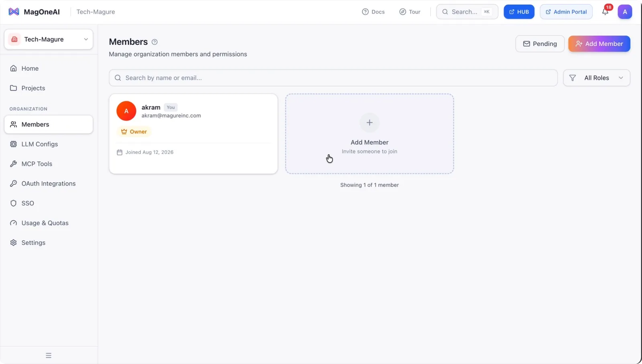
Task: Open LLM Configs page
Action: point(49,144)
